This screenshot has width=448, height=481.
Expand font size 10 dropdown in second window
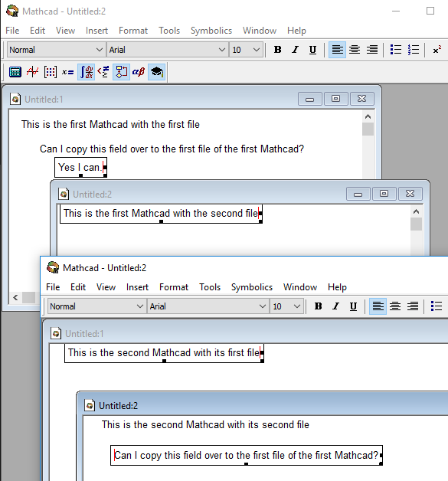click(286, 306)
